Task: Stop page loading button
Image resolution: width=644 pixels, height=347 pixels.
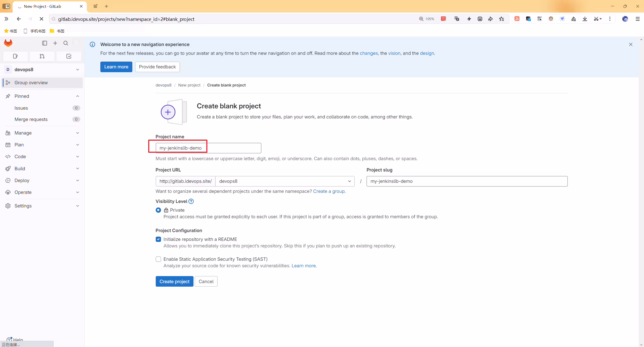Action: (42, 19)
